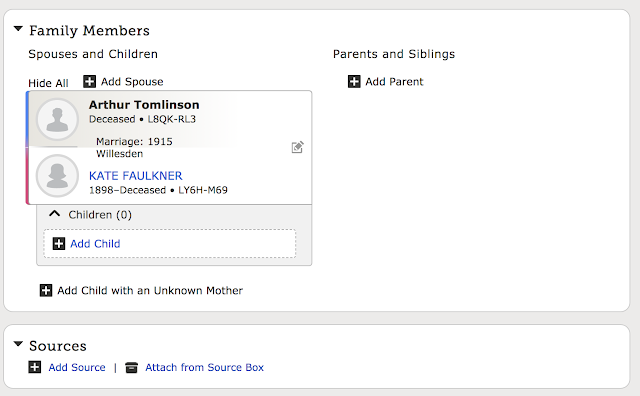Click Hide All to hide children
Viewport: 640px width, 396px height.
(48, 83)
